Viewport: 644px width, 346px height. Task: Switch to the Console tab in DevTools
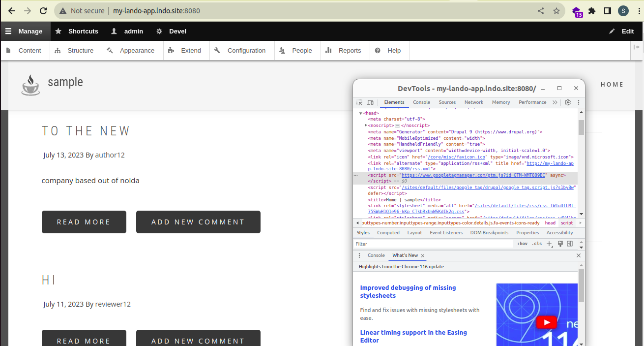tap(421, 102)
